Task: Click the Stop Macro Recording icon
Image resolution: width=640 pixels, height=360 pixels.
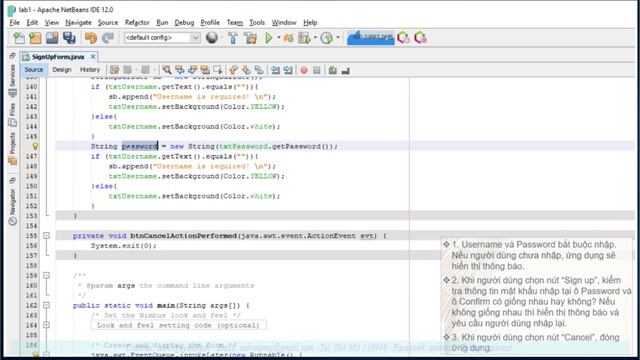Action: coord(317,70)
